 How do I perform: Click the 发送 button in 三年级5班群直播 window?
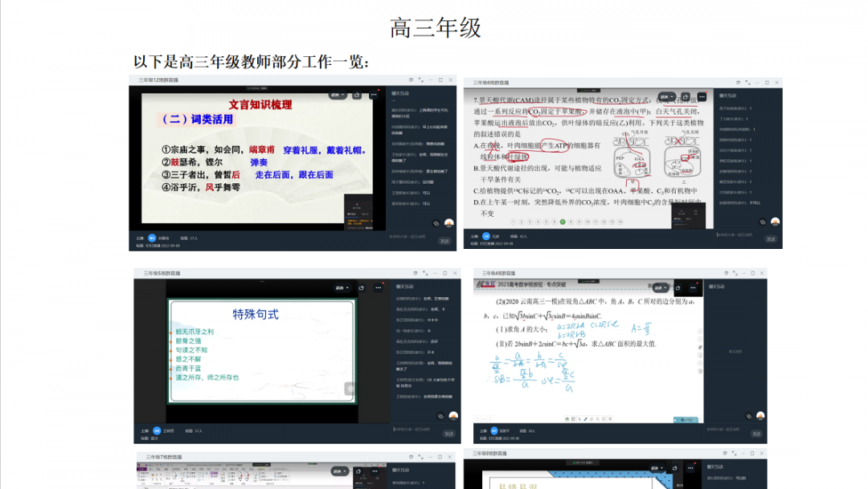[449, 434]
